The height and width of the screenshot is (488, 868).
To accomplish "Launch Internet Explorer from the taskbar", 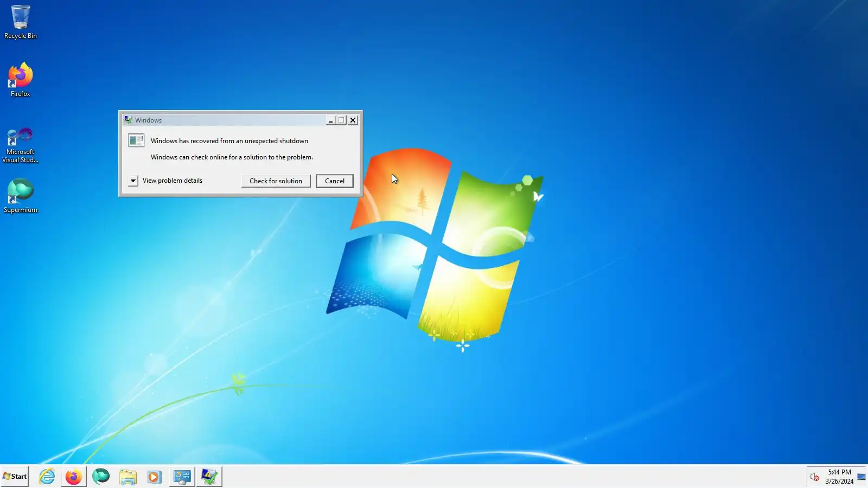I will pos(47,477).
